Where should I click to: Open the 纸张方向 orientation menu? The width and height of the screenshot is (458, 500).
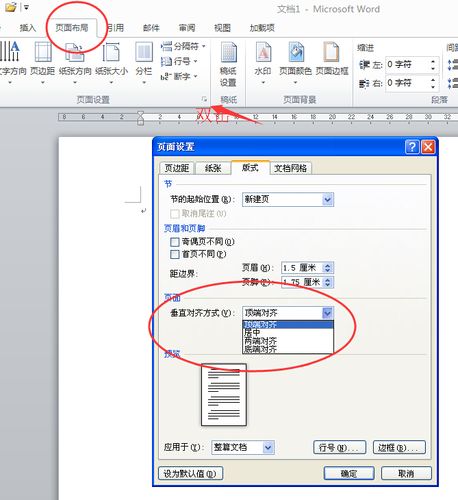click(x=75, y=62)
